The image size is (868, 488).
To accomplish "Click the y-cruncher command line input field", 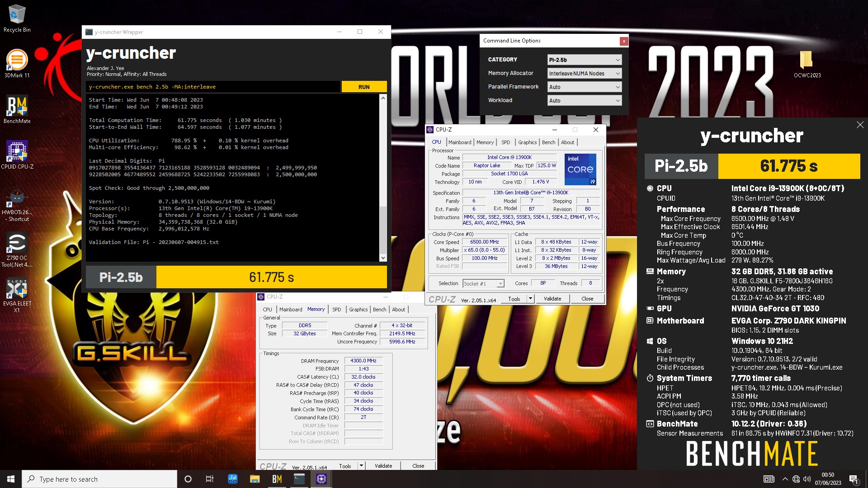I will click(x=213, y=87).
